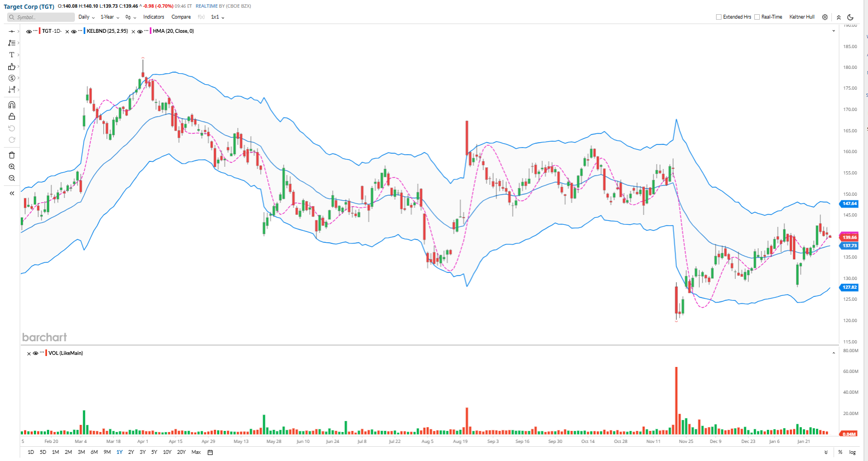Open the Compare menu
868x461 pixels.
click(181, 17)
